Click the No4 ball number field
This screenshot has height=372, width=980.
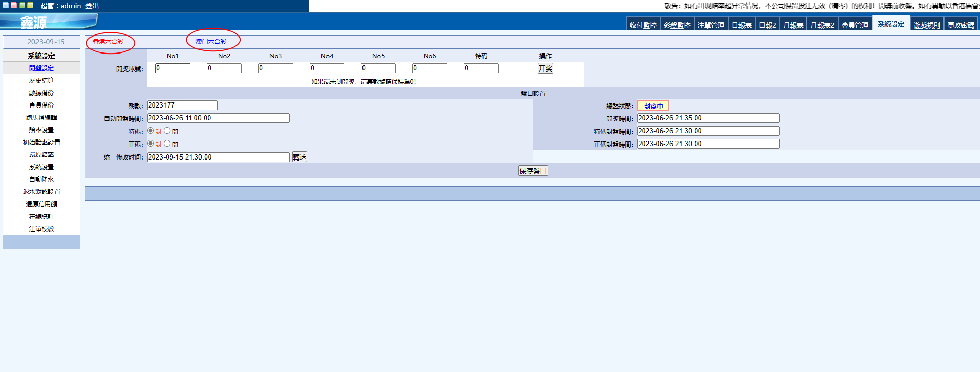pyautogui.click(x=327, y=68)
